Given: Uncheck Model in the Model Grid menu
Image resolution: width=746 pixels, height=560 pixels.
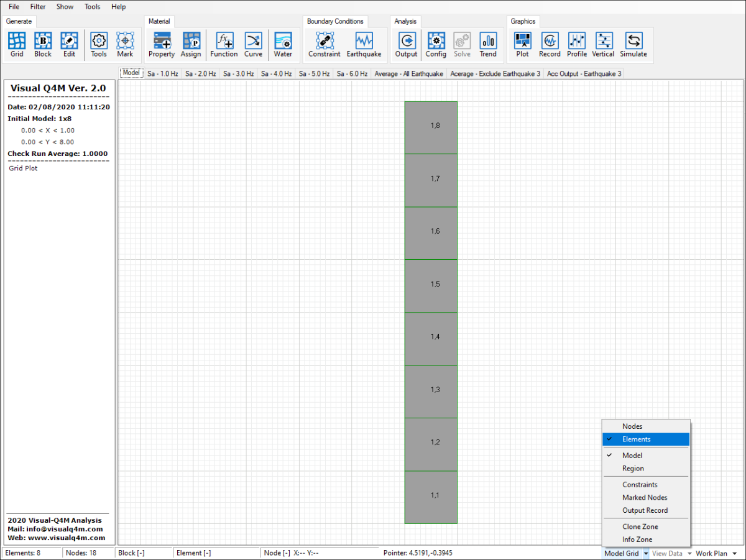Looking at the screenshot, I should click(646, 456).
